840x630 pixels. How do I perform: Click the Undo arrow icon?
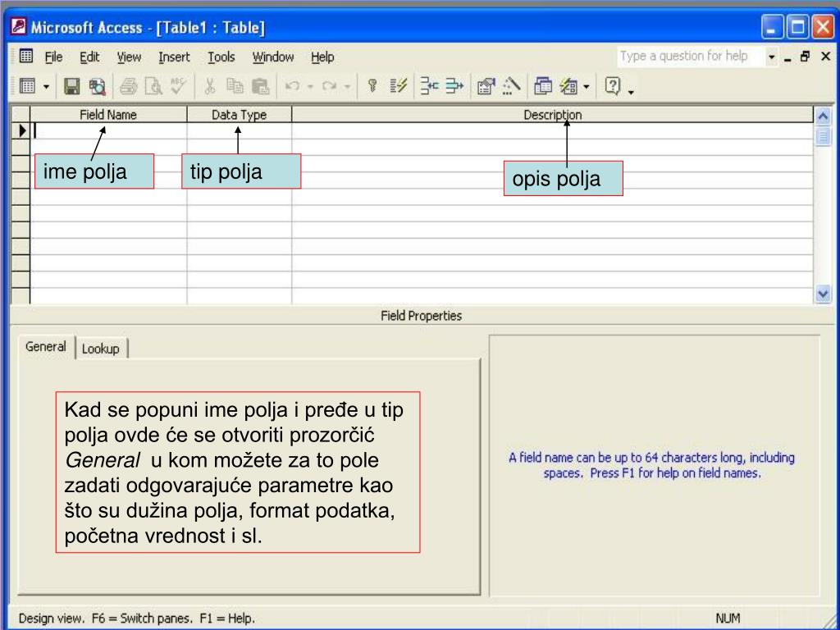(x=292, y=85)
